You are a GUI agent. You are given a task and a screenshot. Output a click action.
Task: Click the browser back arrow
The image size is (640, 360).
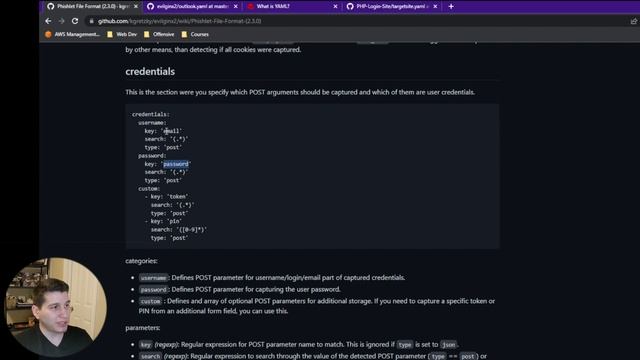(49, 21)
